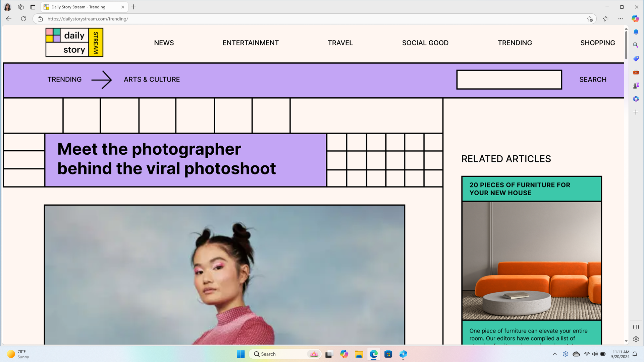
Task: Open the TRAVEL section
Action: click(x=340, y=43)
